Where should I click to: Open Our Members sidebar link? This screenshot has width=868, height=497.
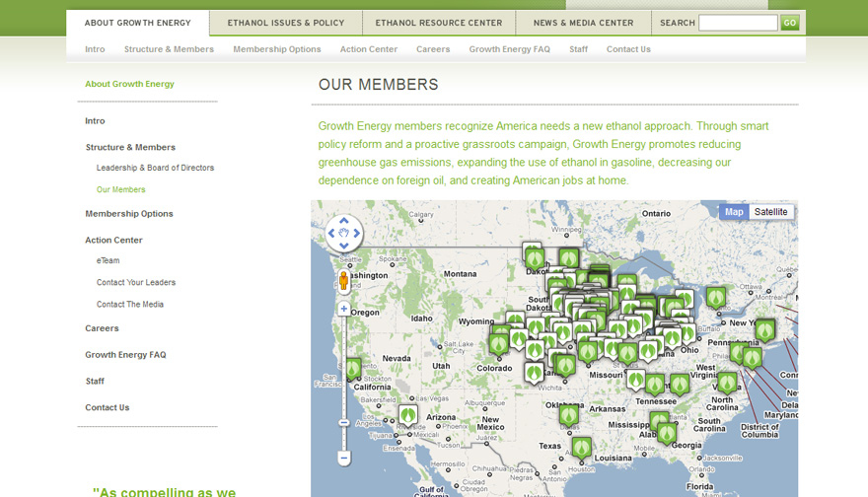point(120,189)
